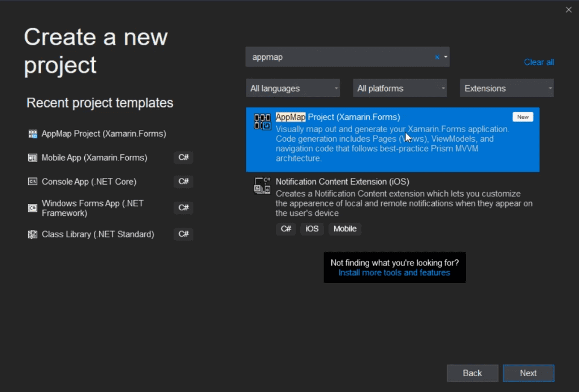Select Notification Content Extension (iOS) template
Viewport: 579px width, 392px height.
(x=392, y=206)
